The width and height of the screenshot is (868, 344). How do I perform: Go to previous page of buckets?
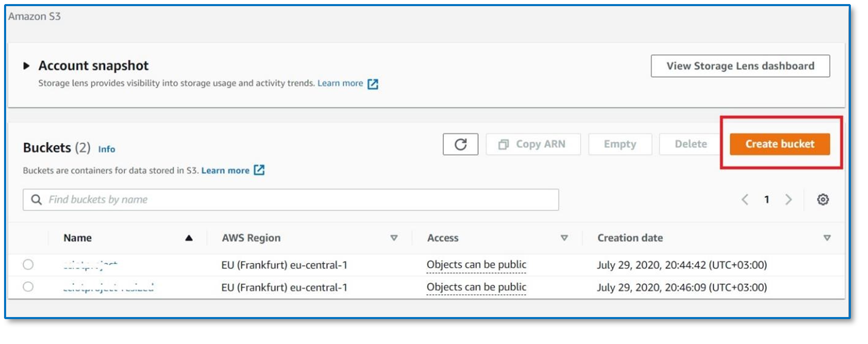[745, 199]
